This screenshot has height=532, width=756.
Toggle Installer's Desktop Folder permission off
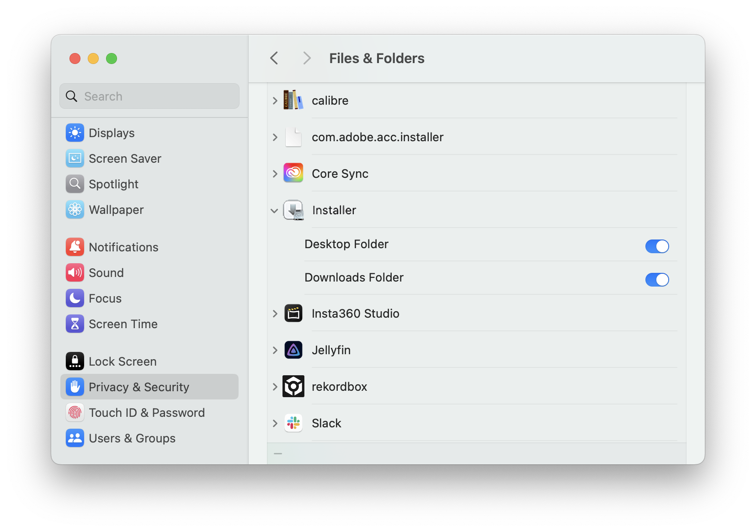tap(657, 246)
